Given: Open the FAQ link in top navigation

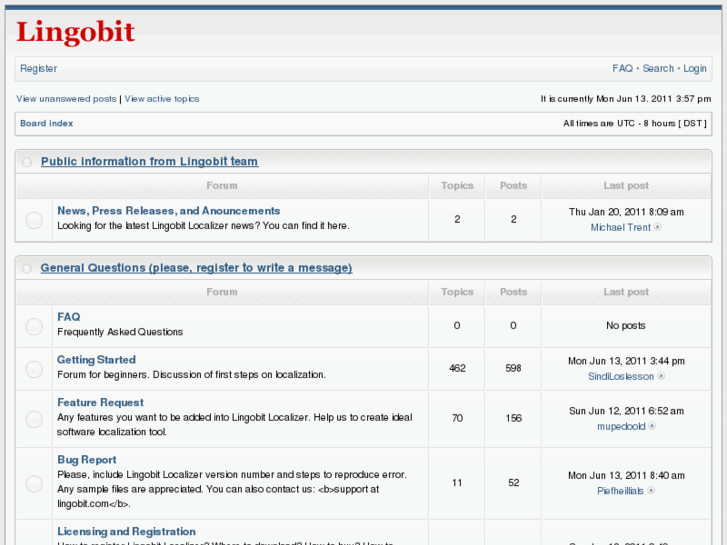Looking at the screenshot, I should tap(622, 69).
